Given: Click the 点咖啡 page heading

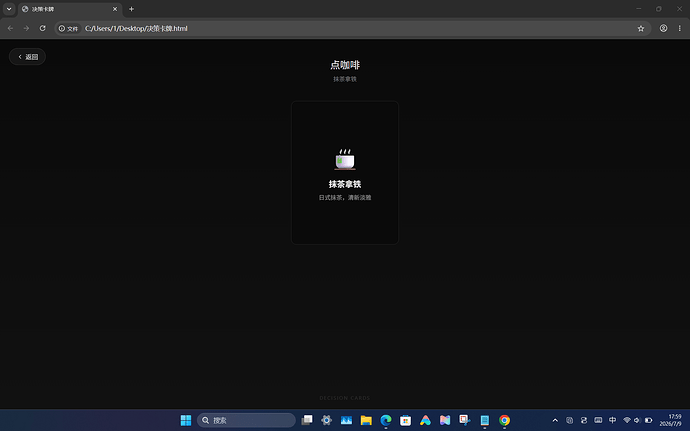Looking at the screenshot, I should pyautogui.click(x=345, y=65).
